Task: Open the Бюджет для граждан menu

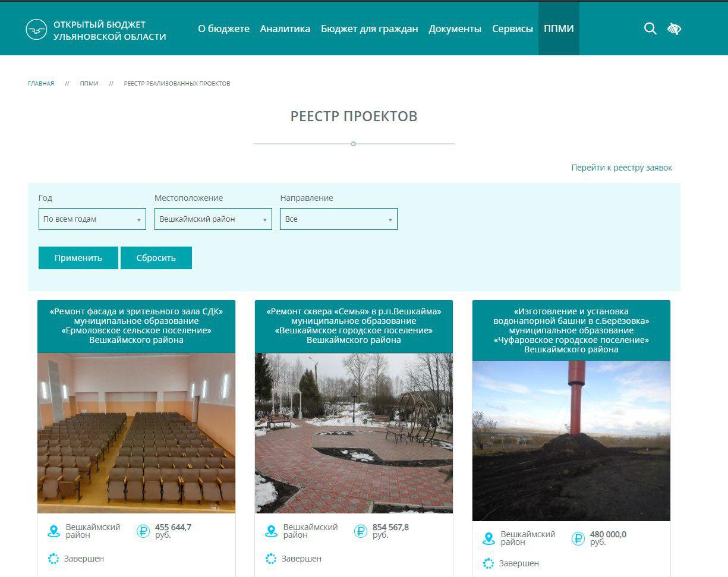Action: [369, 29]
